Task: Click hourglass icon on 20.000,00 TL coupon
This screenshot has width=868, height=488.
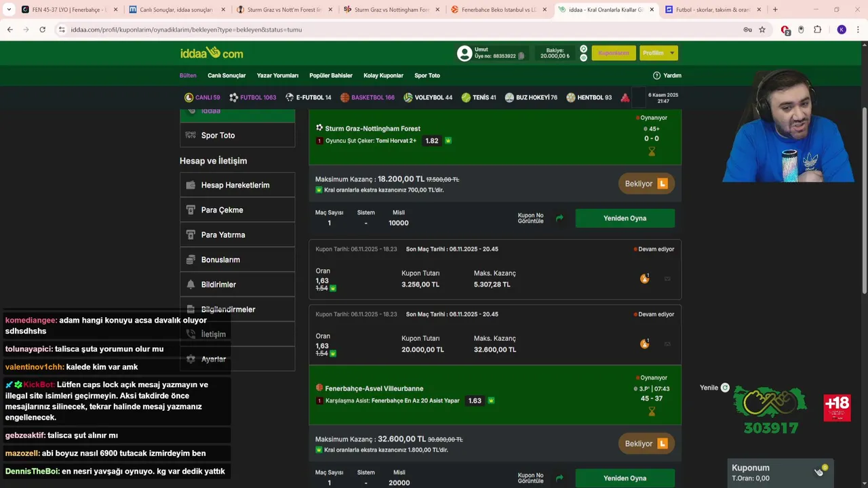Action: [645, 344]
